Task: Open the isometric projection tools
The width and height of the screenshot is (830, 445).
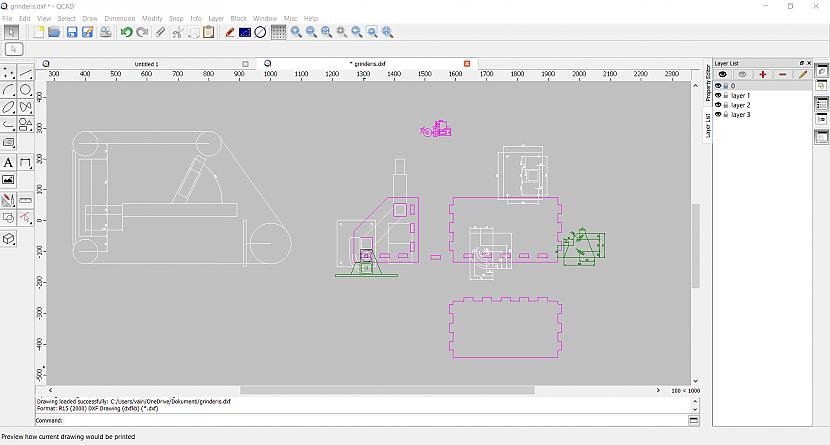Action: pos(8,239)
